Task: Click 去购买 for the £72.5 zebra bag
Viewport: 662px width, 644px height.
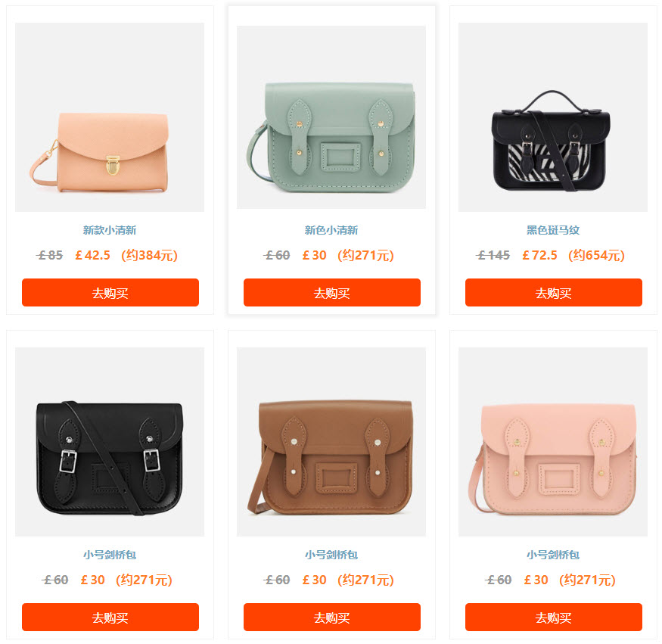Action: (x=554, y=292)
